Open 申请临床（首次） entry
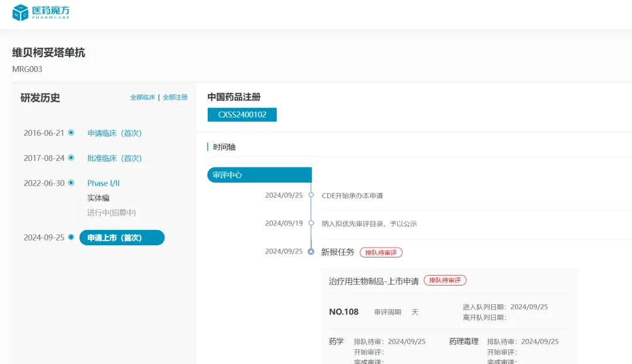632x364 pixels. coord(115,133)
